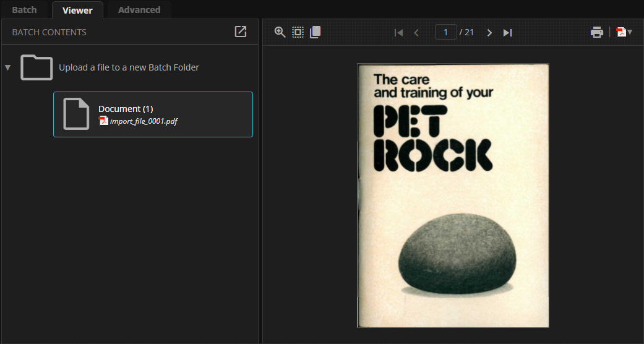Advance to the next page
The image size is (644, 344).
pyautogui.click(x=489, y=33)
